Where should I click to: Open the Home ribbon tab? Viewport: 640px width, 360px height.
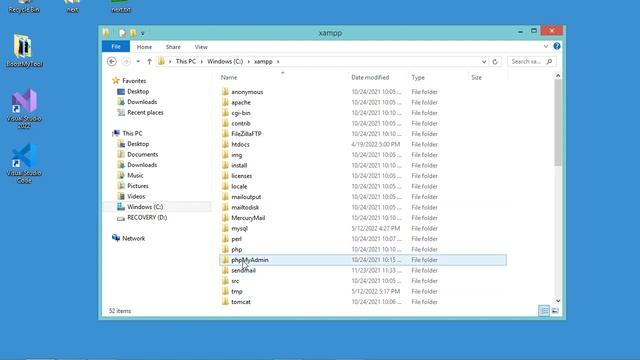click(x=144, y=47)
